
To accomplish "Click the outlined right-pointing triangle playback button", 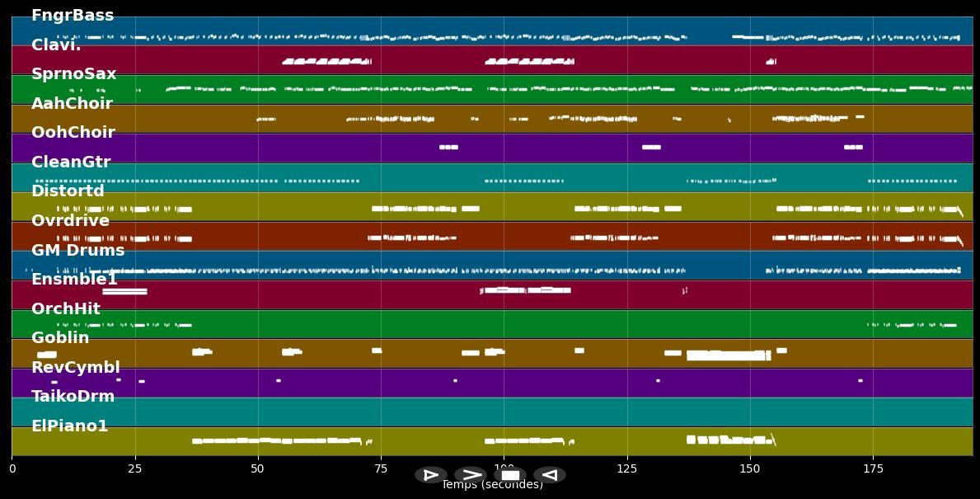I will 430,475.
